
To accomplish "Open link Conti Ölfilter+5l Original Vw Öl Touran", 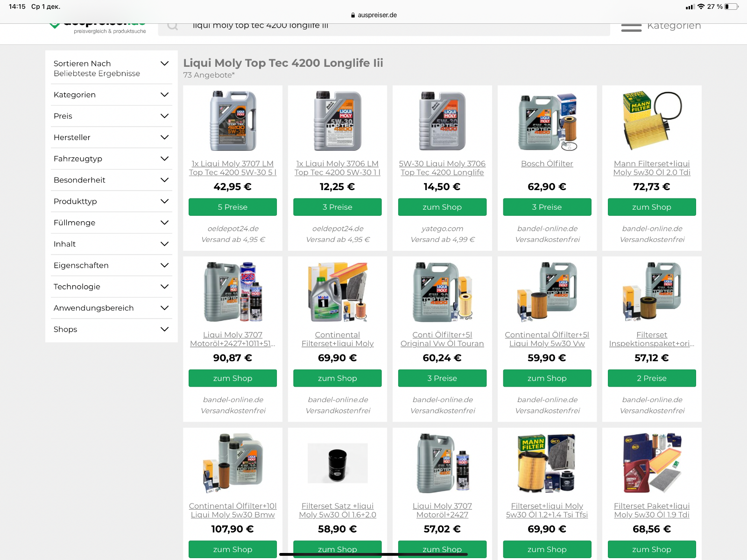I will coord(442,339).
